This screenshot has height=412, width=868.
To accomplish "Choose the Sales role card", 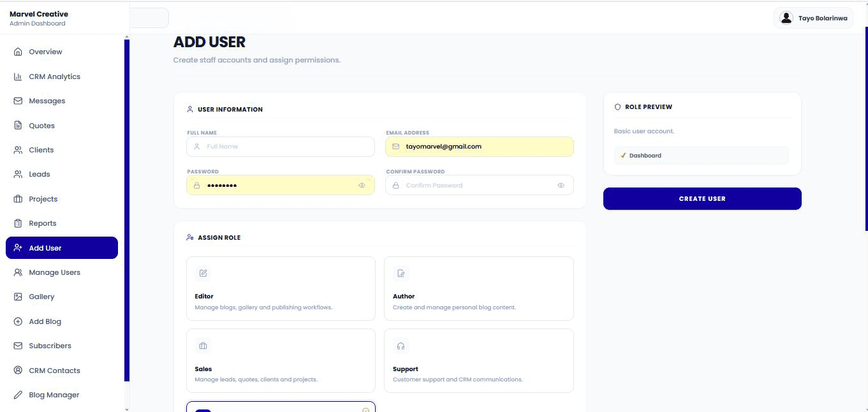I will coord(281,361).
